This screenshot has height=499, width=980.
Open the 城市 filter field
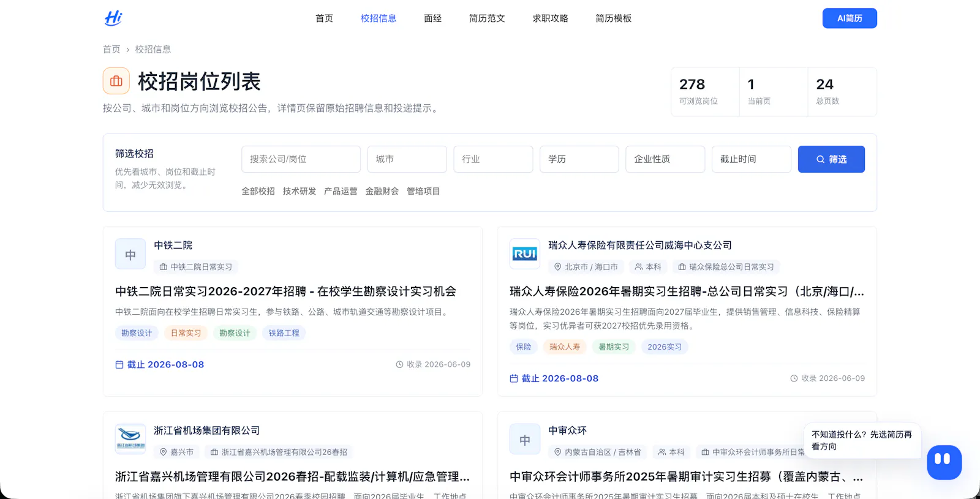click(407, 159)
